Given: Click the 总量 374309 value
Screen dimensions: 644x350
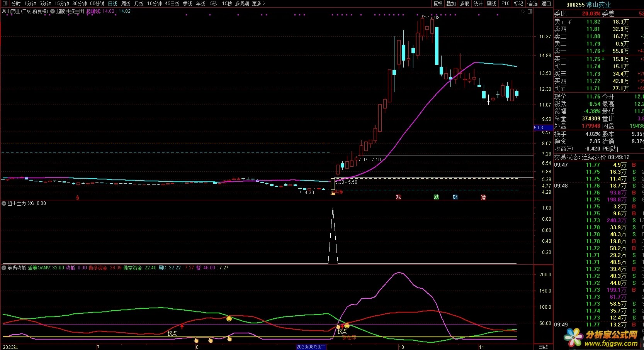Looking at the screenshot, I should tap(591, 118).
